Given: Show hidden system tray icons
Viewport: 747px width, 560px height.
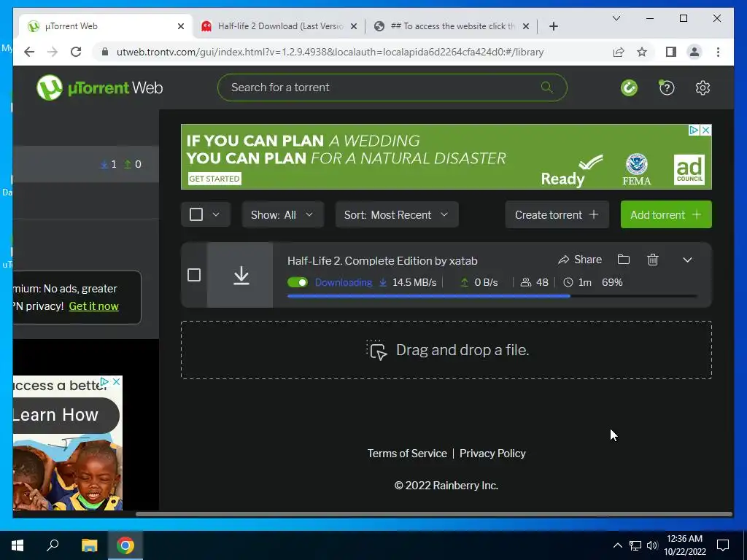Looking at the screenshot, I should pos(617,545).
